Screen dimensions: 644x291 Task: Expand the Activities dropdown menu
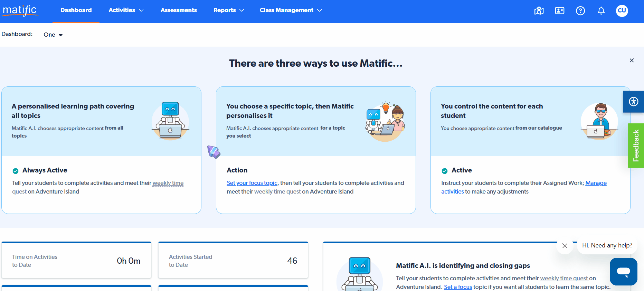(126, 10)
